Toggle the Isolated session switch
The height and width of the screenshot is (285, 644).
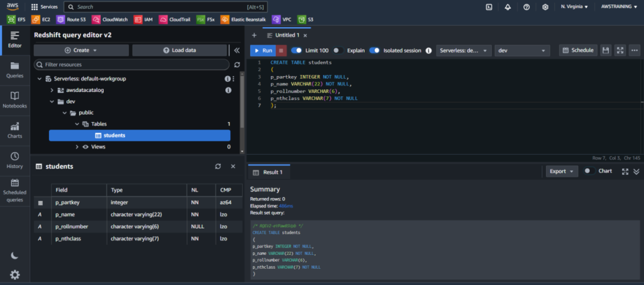point(374,50)
